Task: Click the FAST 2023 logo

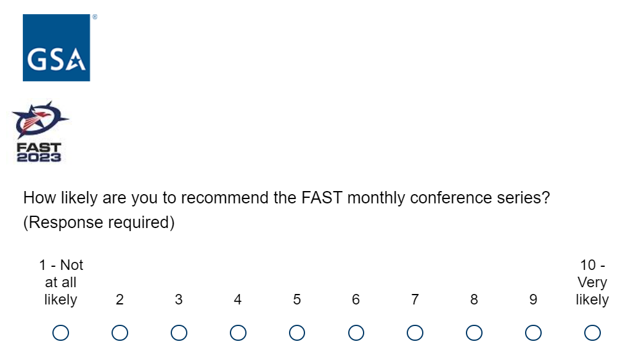Action: point(39,132)
